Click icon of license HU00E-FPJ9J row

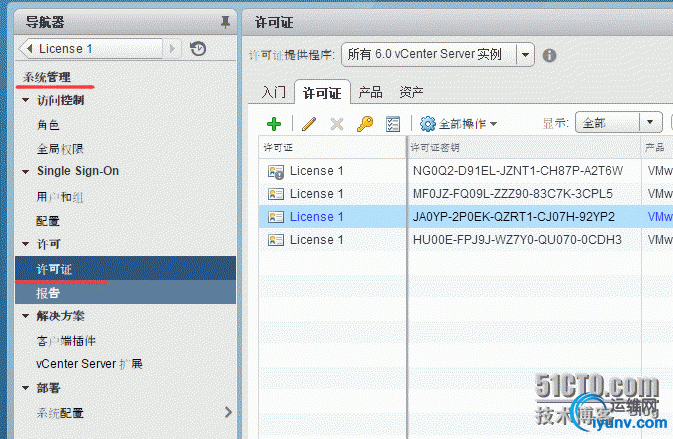tap(276, 239)
